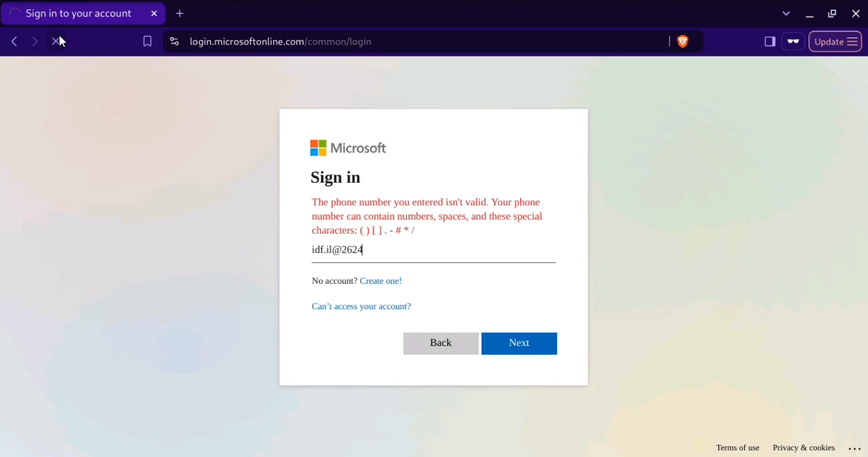Open a new tab
The width and height of the screenshot is (868, 457).
point(180,13)
